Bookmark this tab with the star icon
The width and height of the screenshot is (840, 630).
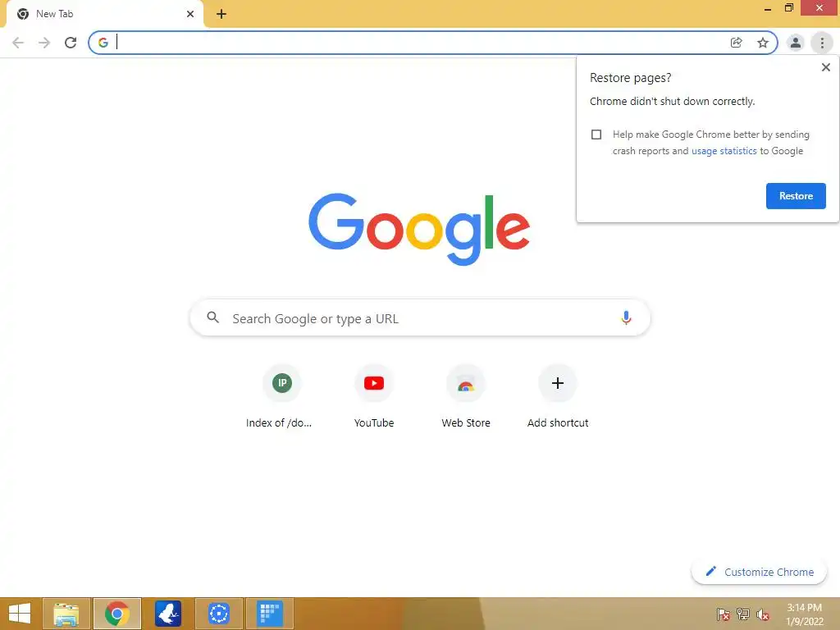tap(763, 43)
